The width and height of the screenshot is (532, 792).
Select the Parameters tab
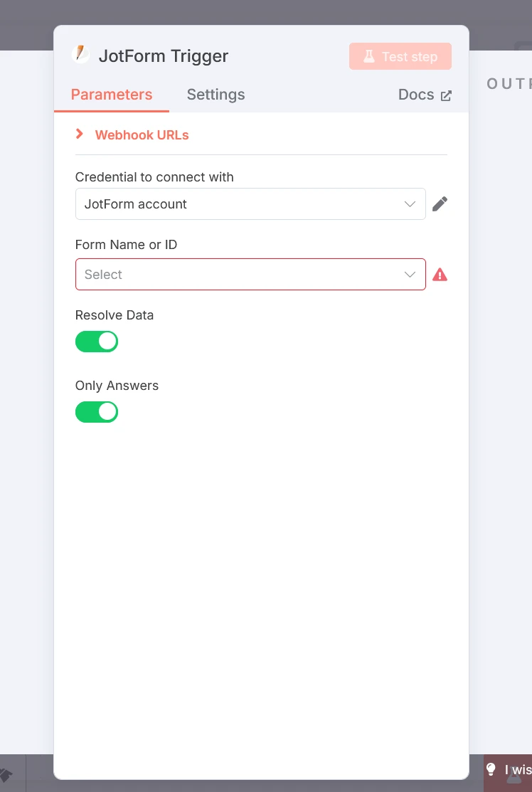point(111,94)
